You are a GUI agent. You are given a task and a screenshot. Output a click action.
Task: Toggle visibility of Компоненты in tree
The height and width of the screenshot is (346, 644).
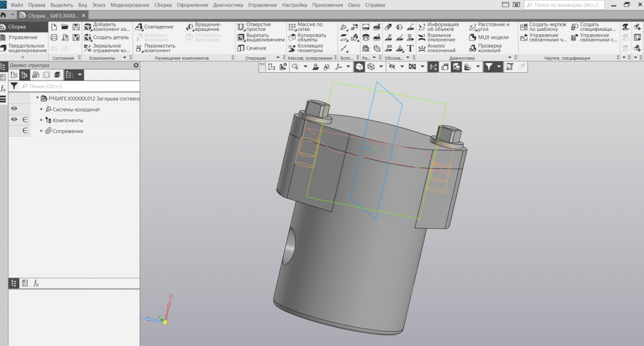pyautogui.click(x=14, y=120)
